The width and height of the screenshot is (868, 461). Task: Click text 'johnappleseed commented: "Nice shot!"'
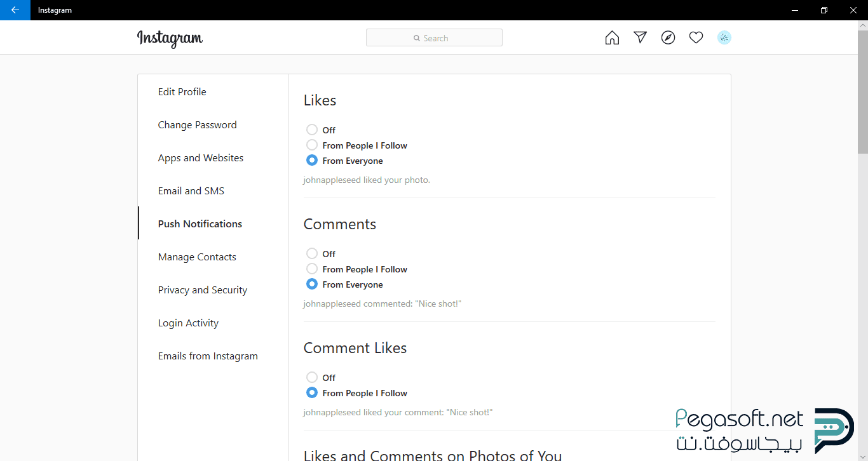[x=382, y=304]
